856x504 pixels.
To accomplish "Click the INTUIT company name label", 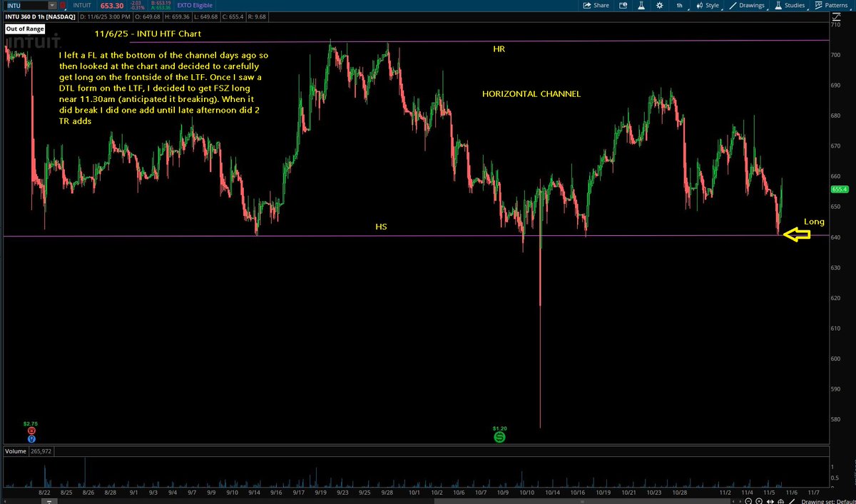I will 82,5.
